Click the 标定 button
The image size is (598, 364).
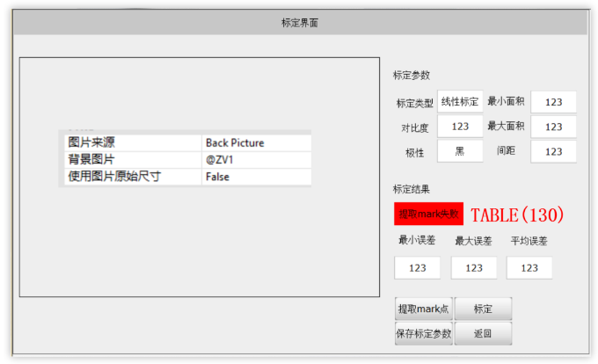(483, 309)
